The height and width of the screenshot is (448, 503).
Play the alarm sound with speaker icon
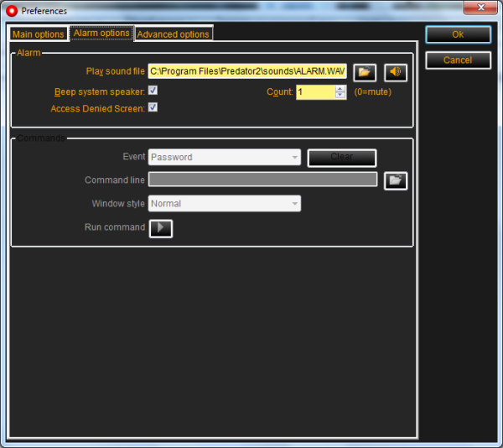pyautogui.click(x=395, y=72)
